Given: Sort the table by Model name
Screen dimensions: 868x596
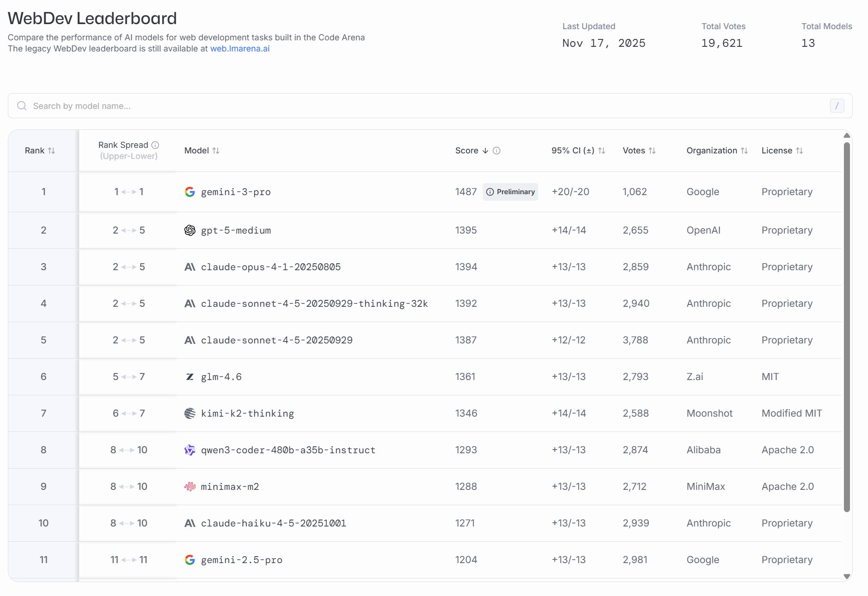Looking at the screenshot, I should (216, 151).
